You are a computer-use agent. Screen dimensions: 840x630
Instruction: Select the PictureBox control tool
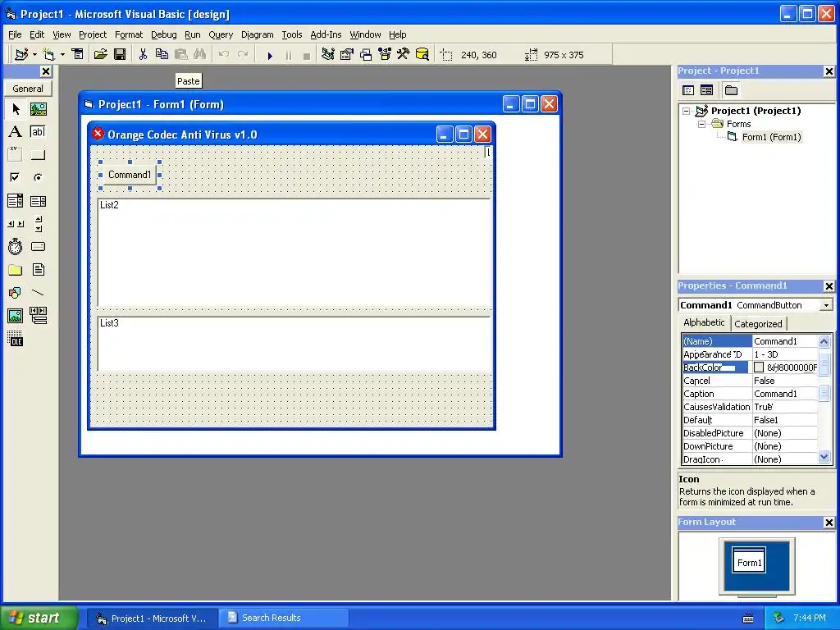38,109
